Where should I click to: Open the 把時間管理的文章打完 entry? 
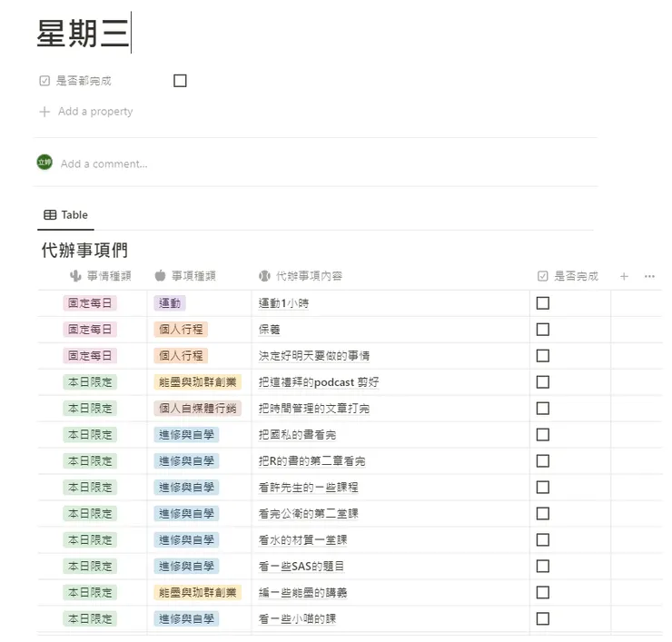(313, 409)
